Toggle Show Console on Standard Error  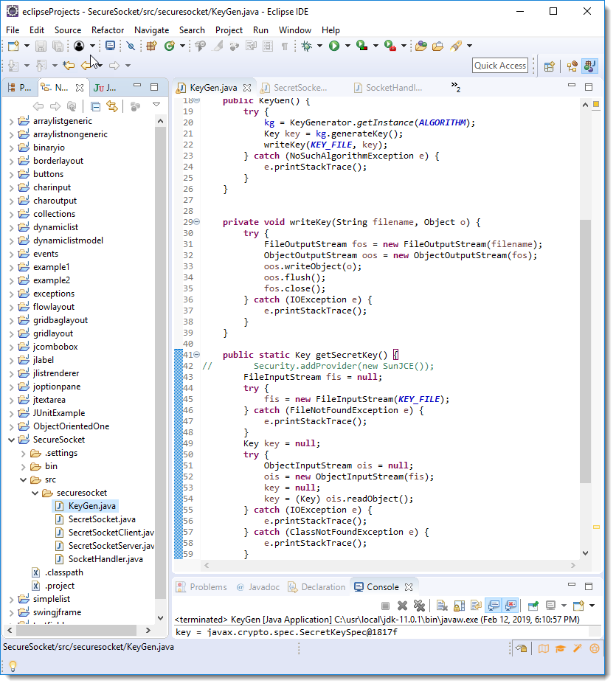tap(511, 606)
